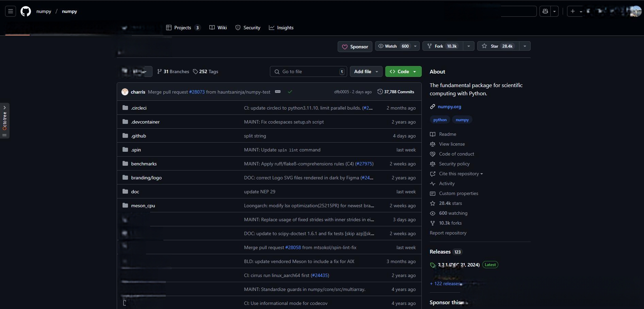Expand the Star lists dropdown arrow
The width and height of the screenshot is (644, 309).
[x=525, y=46]
